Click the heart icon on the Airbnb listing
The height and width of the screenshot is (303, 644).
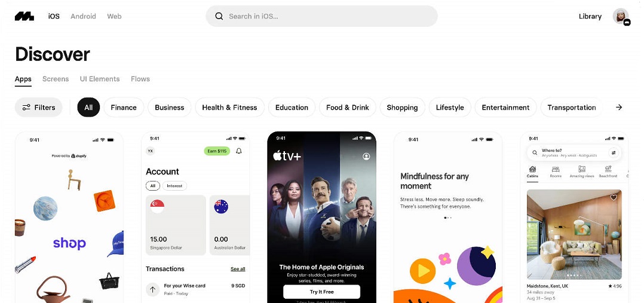pyautogui.click(x=614, y=198)
